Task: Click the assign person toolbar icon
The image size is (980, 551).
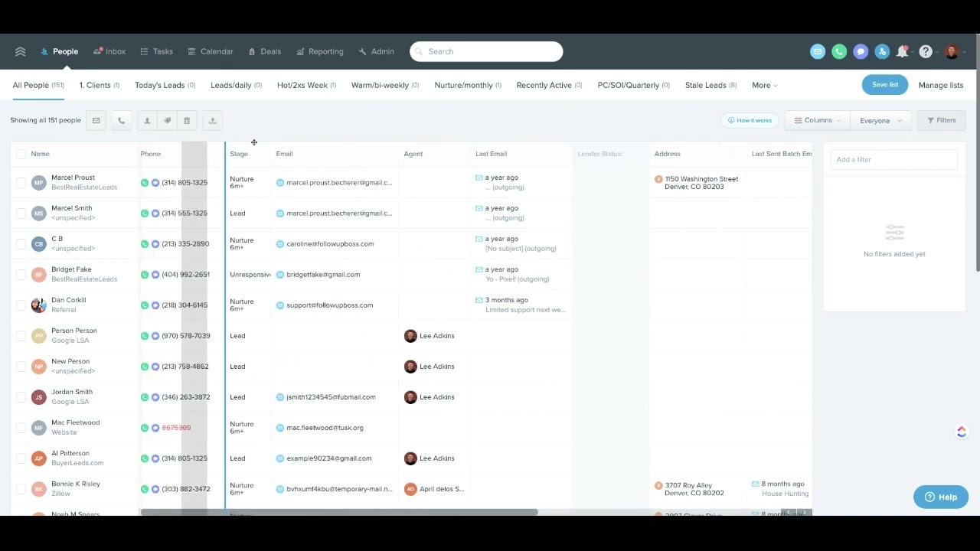Action: [x=147, y=120]
